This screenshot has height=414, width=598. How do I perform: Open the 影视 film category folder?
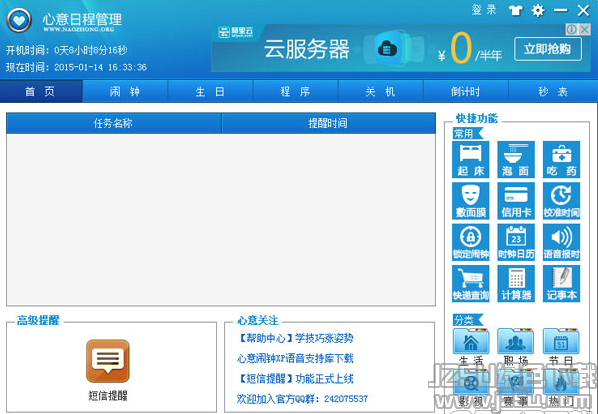(471, 388)
